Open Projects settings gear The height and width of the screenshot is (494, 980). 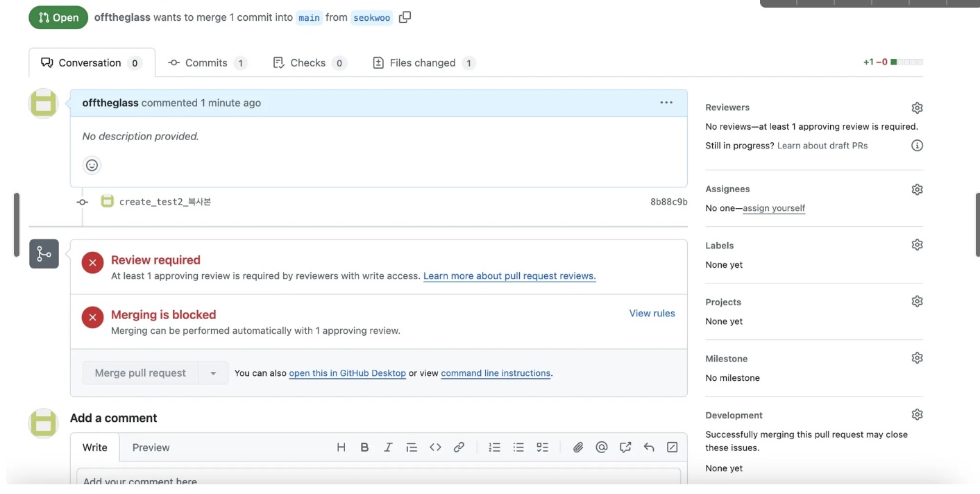(917, 301)
